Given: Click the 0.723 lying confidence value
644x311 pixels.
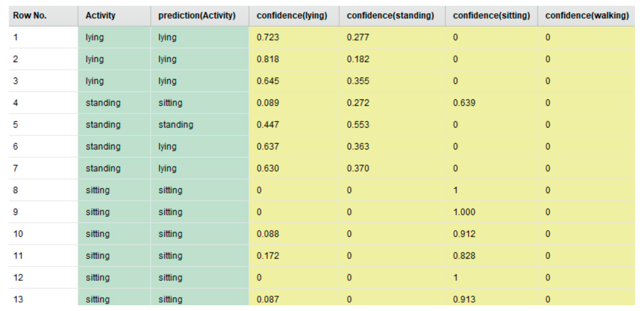Looking at the screenshot, I should click(x=268, y=37).
